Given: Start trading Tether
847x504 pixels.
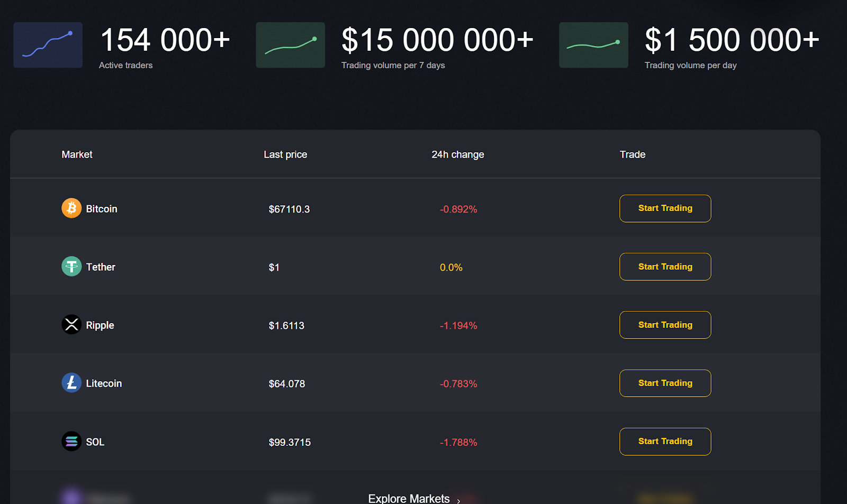Looking at the screenshot, I should (665, 267).
